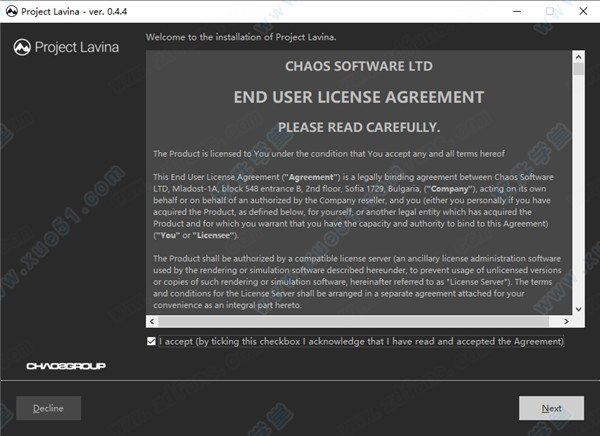Click the Chaos Group logo
The image size is (600, 436).
coord(66,366)
